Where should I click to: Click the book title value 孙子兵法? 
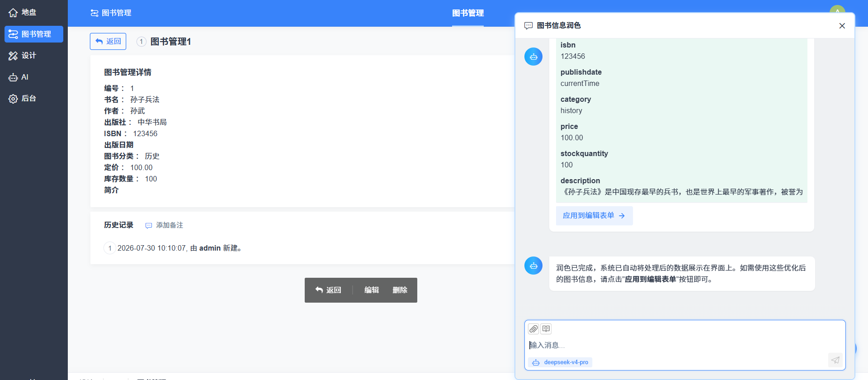145,100
